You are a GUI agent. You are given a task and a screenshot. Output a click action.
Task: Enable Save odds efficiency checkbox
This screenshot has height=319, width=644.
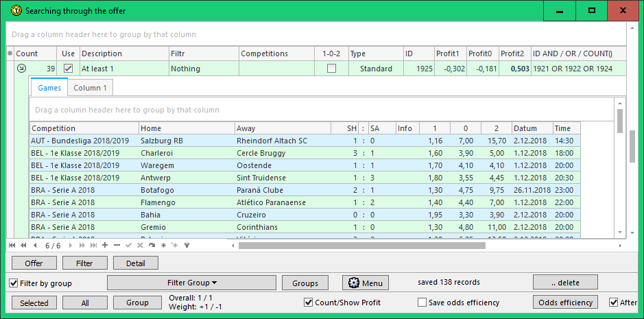pyautogui.click(x=422, y=303)
